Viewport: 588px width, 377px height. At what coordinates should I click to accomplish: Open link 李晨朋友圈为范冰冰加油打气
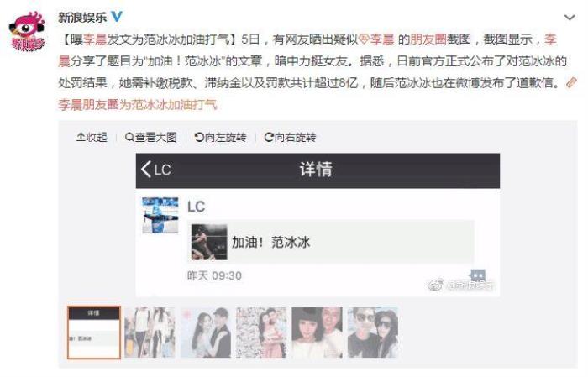138,105
